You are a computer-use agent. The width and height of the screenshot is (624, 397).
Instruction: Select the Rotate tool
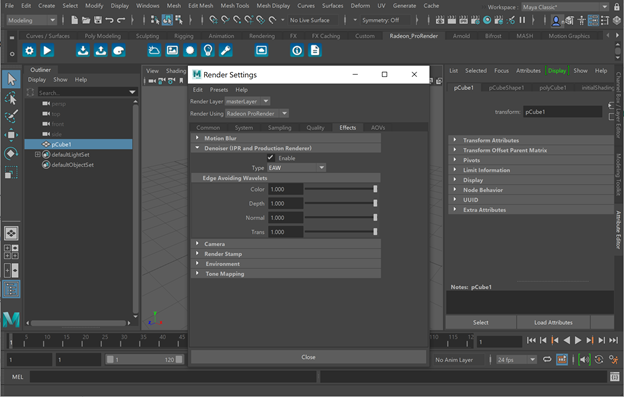pos(11,154)
